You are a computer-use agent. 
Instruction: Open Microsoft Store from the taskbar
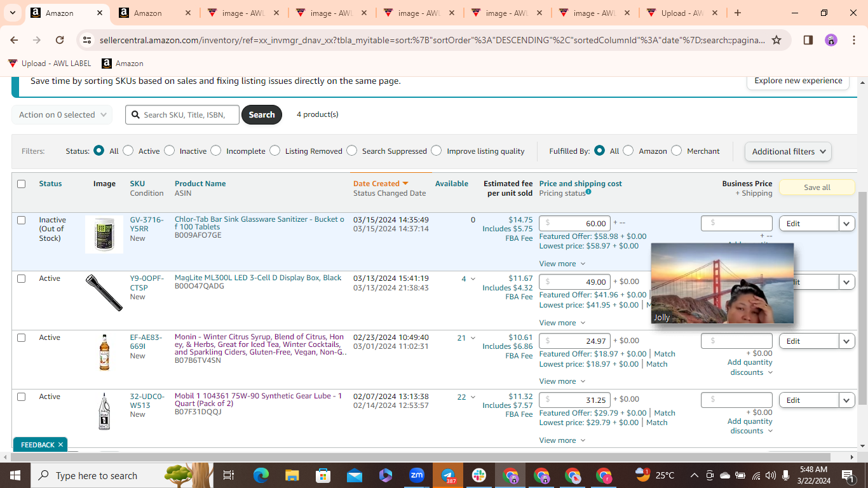coord(323,475)
